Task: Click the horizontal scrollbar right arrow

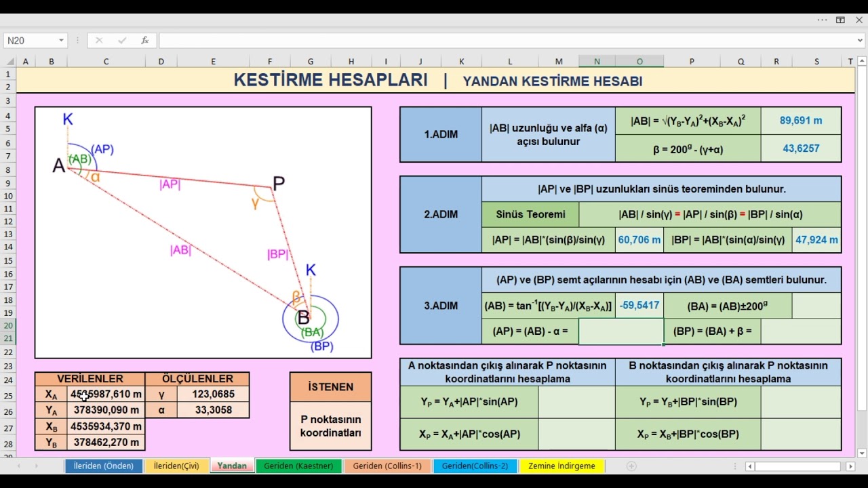Action: [x=850, y=466]
